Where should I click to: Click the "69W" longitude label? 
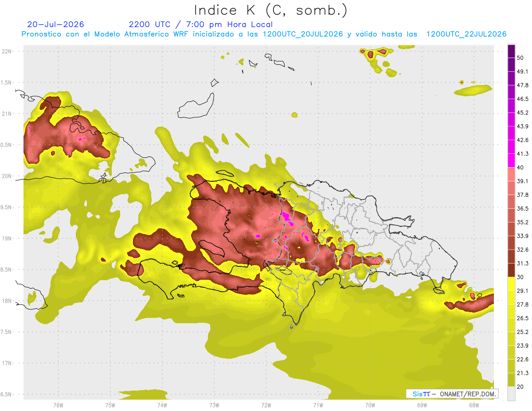tap(422, 405)
